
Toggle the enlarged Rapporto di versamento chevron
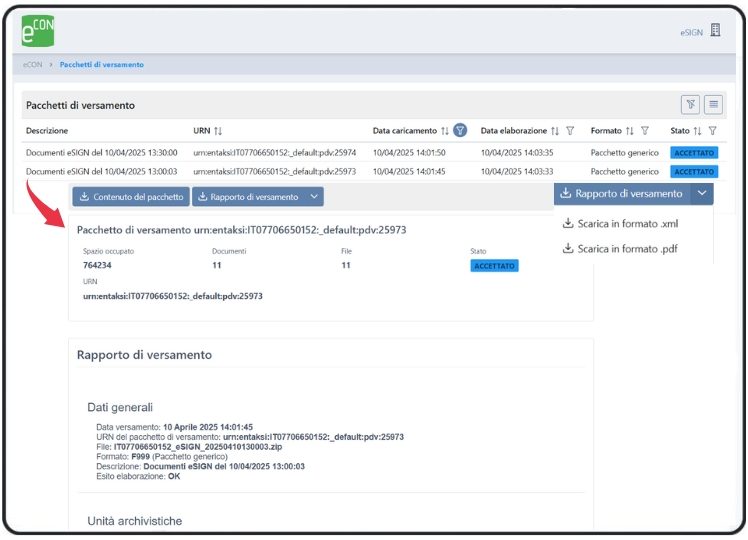[x=702, y=194]
